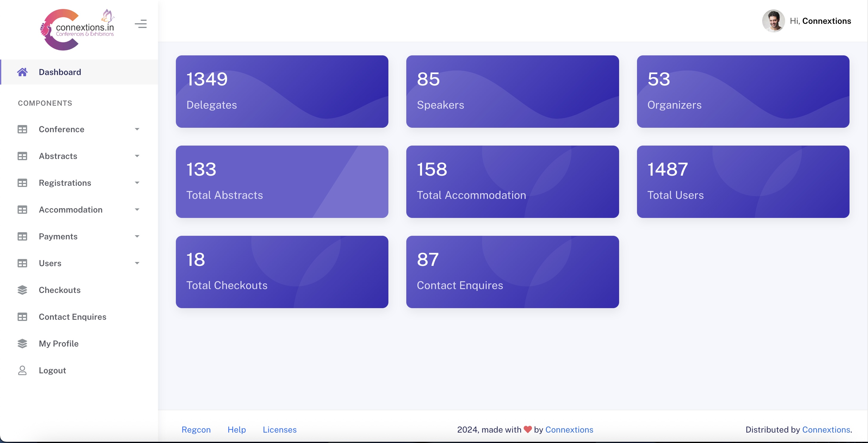Viewport: 868px width, 443px height.
Task: Click the Licenses footer link
Action: [x=279, y=430]
